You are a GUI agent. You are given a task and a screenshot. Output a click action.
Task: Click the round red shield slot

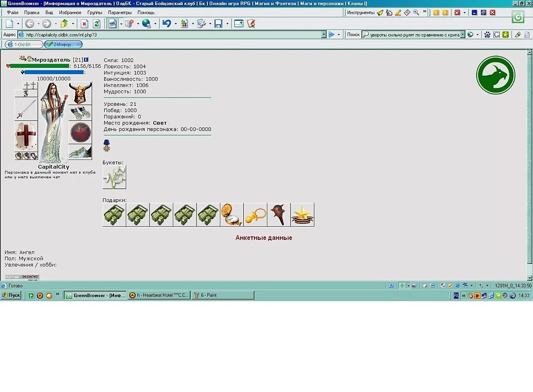coord(80,132)
